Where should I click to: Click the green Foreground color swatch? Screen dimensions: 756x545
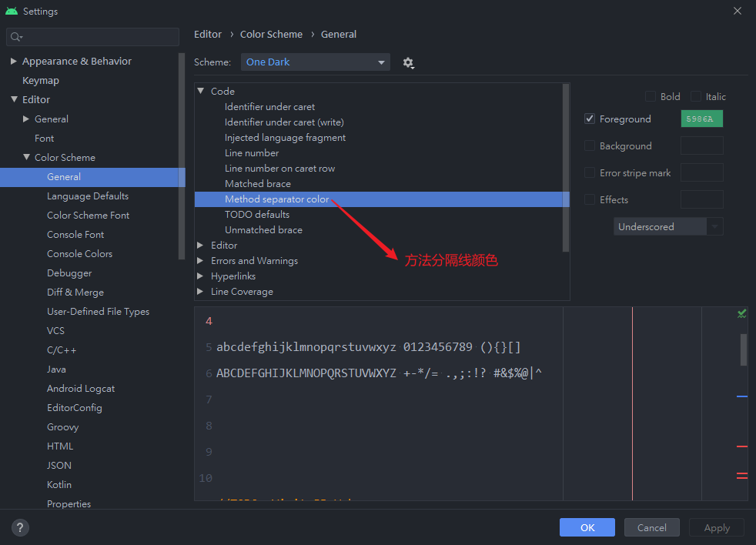coord(701,119)
